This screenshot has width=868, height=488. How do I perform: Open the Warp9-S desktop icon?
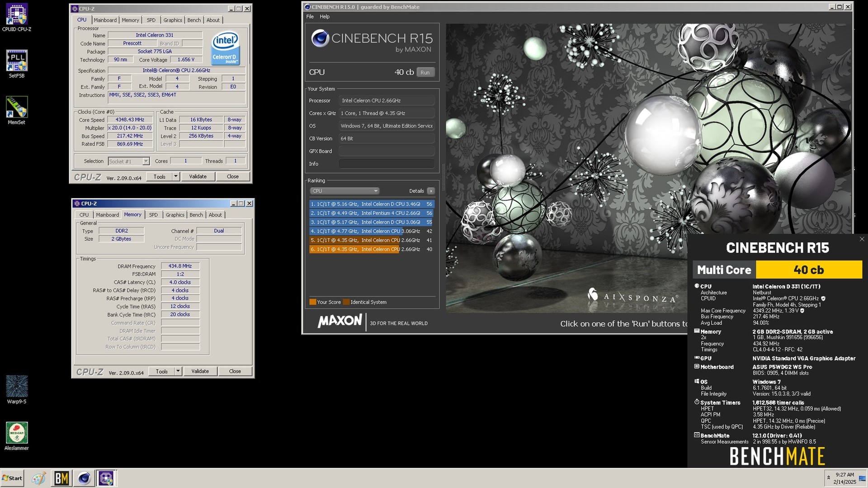17,389
